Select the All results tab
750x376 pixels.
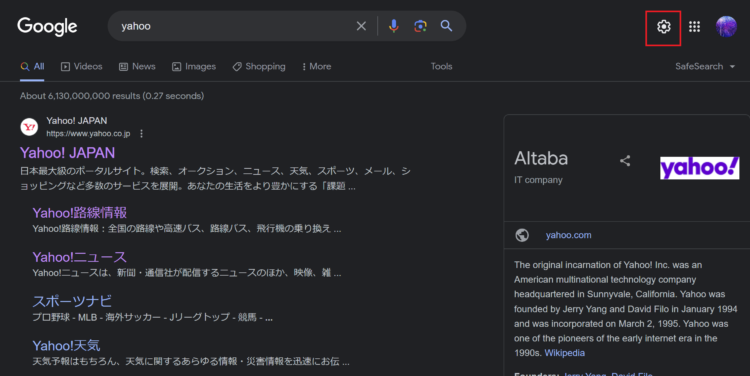pyautogui.click(x=33, y=66)
